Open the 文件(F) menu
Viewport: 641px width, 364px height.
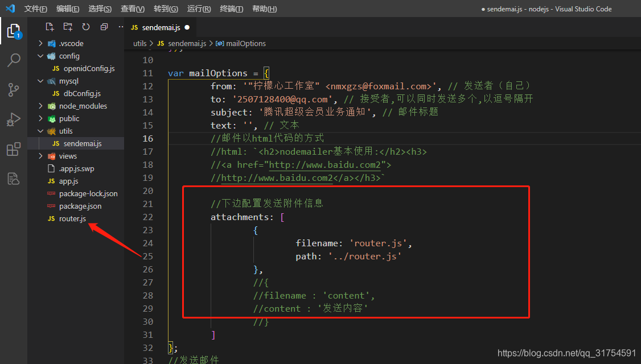35,9
